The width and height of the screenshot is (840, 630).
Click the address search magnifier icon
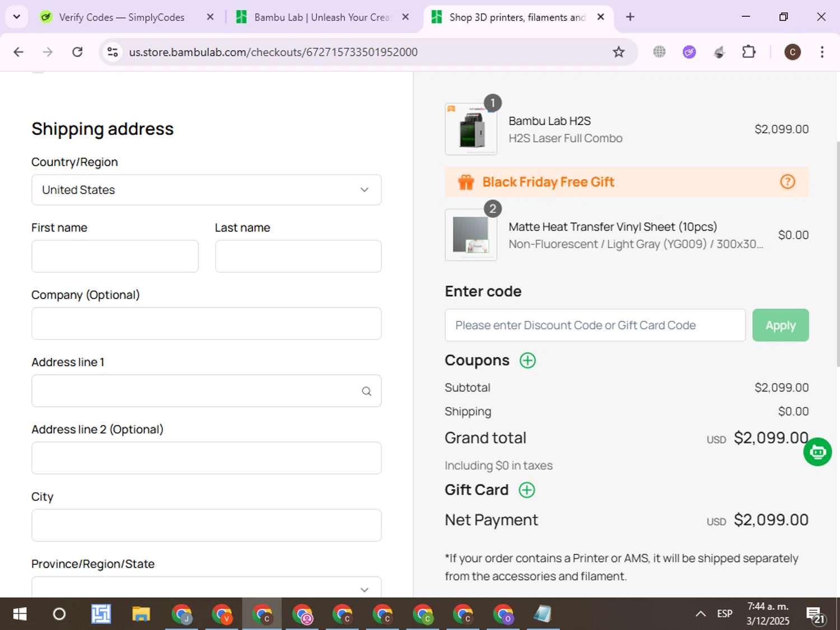coord(366,391)
